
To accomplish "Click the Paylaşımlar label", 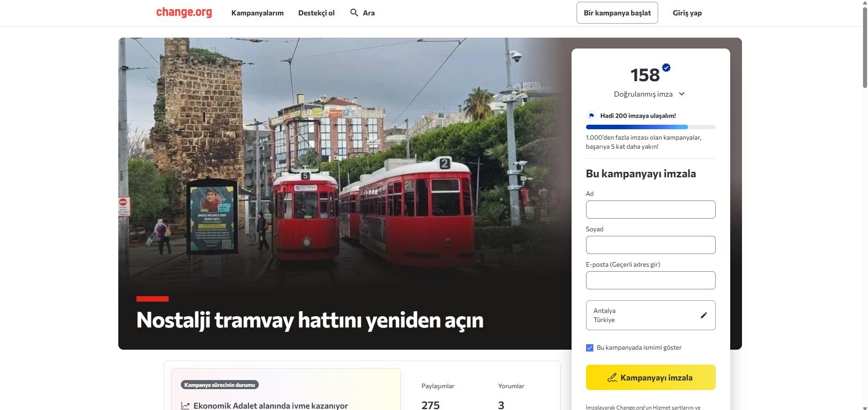I will point(438,386).
